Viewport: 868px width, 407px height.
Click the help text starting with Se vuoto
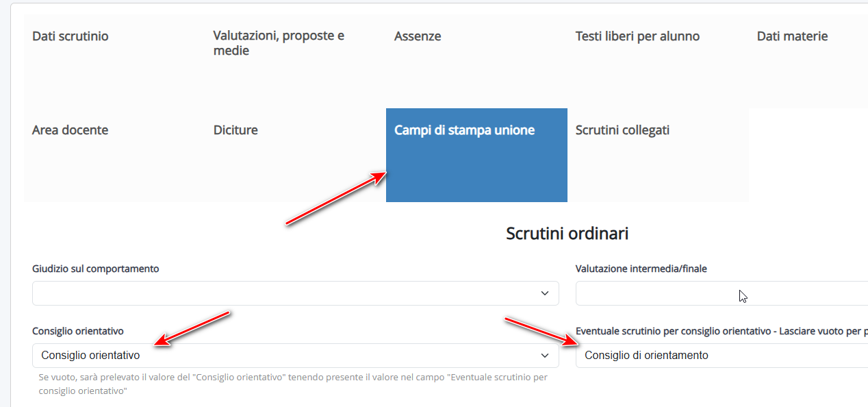(x=293, y=384)
